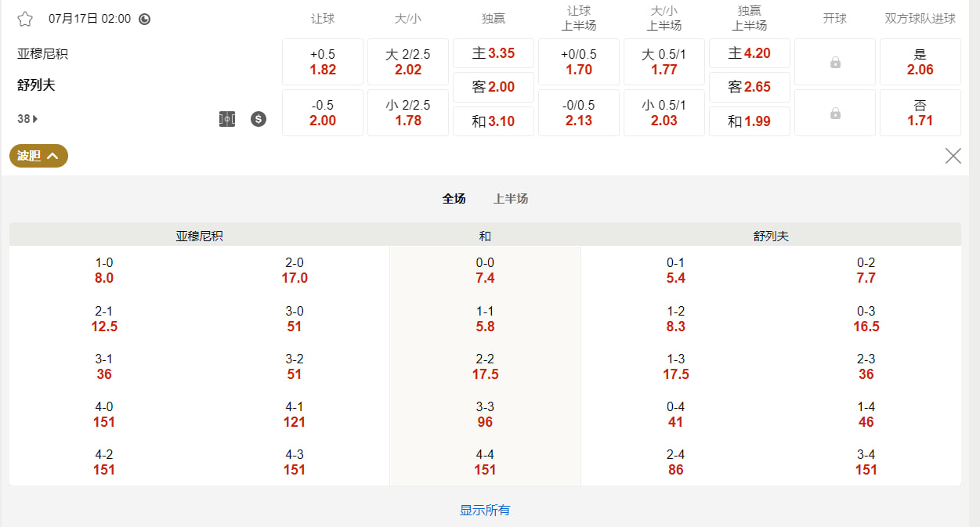Select correct score 1-0 at 8.0

(104, 270)
